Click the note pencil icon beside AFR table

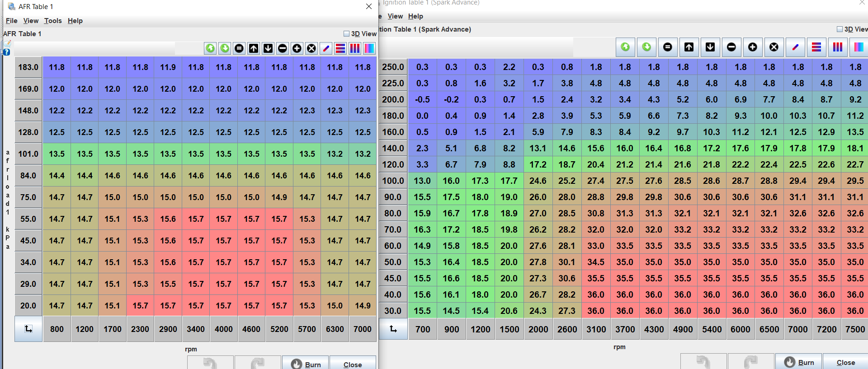[7, 44]
